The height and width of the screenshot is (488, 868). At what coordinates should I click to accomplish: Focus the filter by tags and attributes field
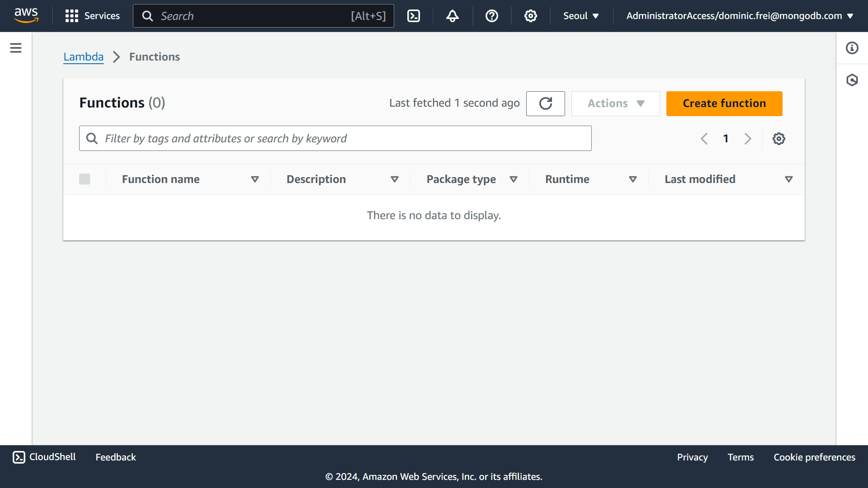click(335, 138)
